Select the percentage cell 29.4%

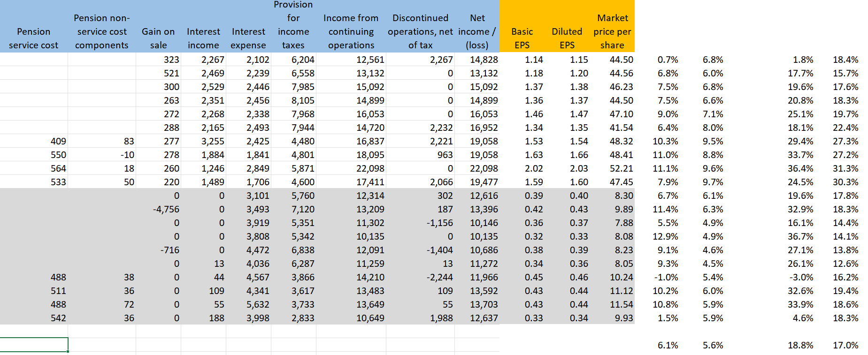coord(800,141)
